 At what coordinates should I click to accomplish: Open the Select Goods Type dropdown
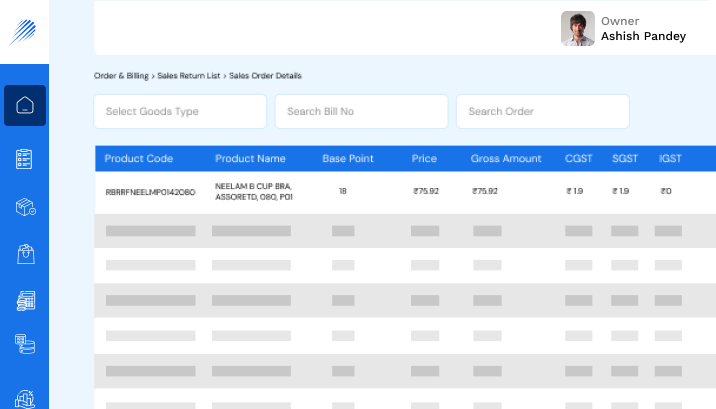[180, 111]
